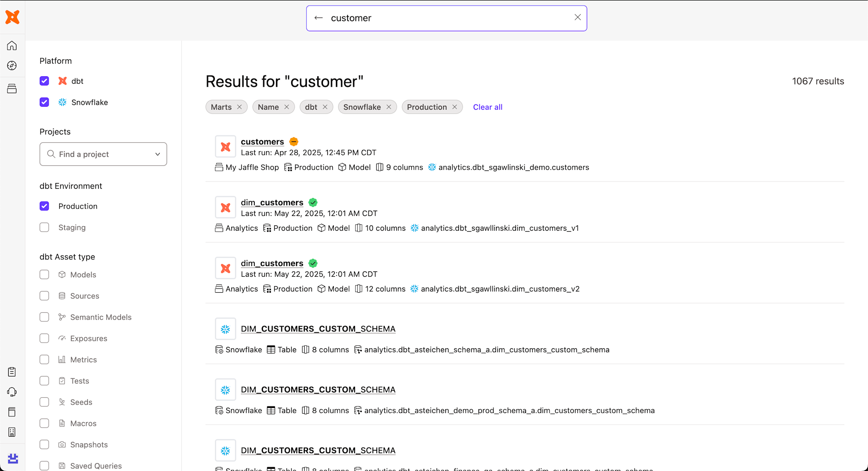Open the projects stack icon in sidebar

pyautogui.click(x=12, y=89)
